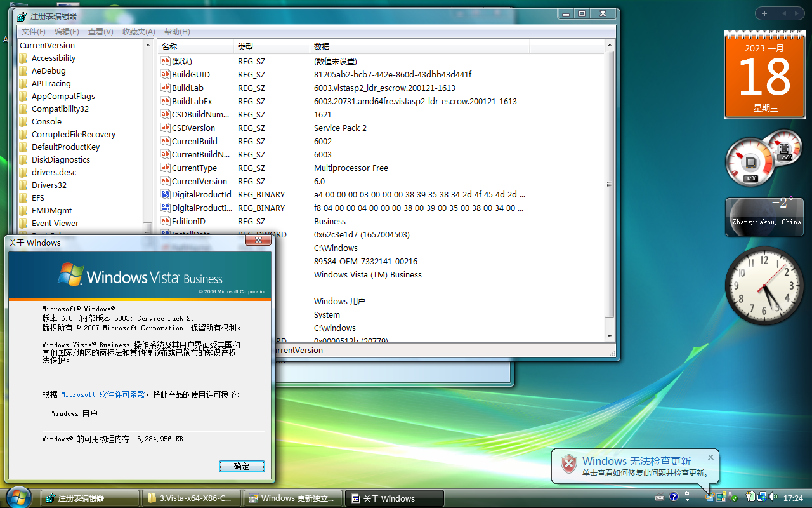Click the keyboard language bar icon

(660, 497)
